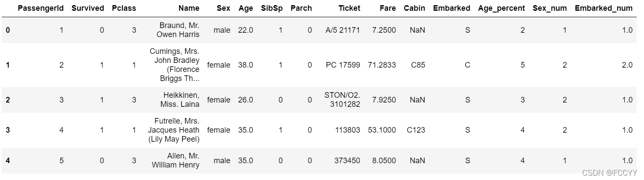Select the fare value 53.1000
The image size is (644, 180).
[382, 130]
